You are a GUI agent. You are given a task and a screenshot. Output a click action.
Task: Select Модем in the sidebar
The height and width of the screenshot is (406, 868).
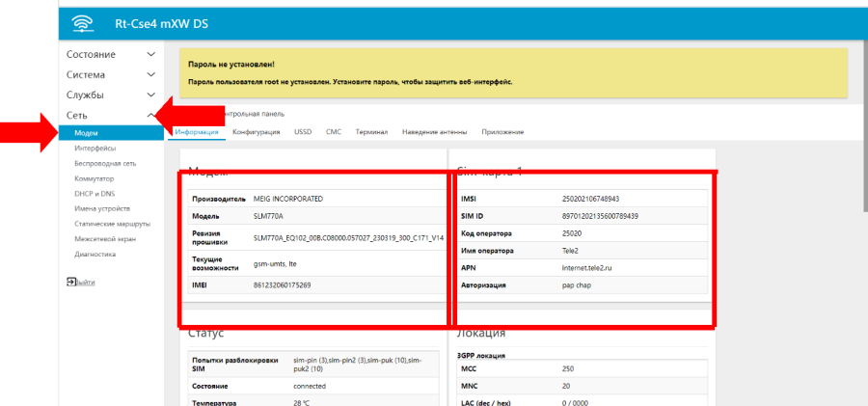tap(87, 133)
